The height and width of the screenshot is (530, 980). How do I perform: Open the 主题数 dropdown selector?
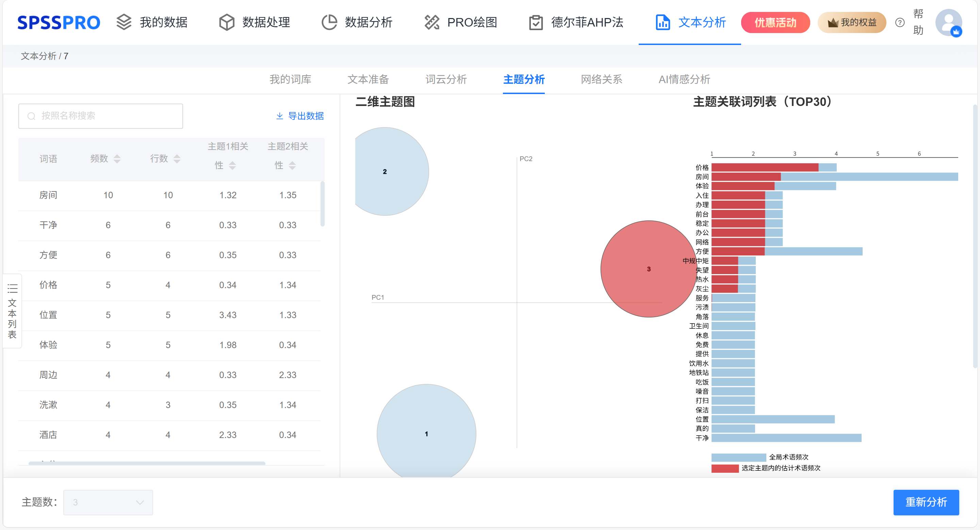108,502
